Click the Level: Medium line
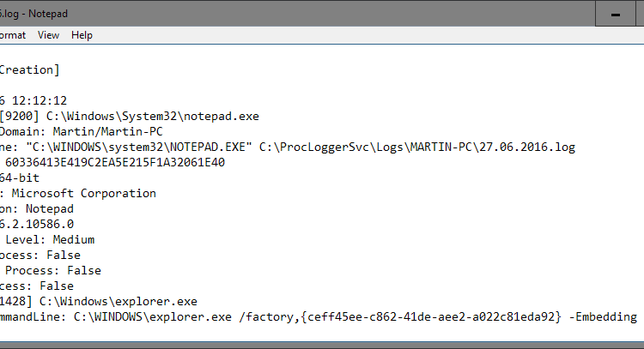 [50, 239]
